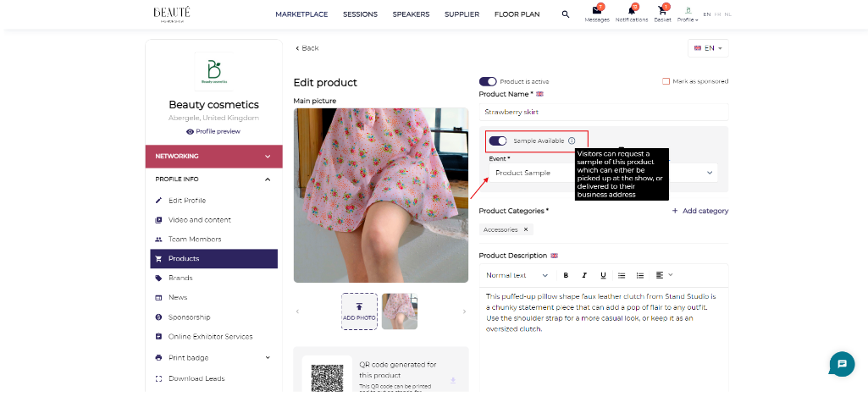Select Products in sidebar

point(213,258)
